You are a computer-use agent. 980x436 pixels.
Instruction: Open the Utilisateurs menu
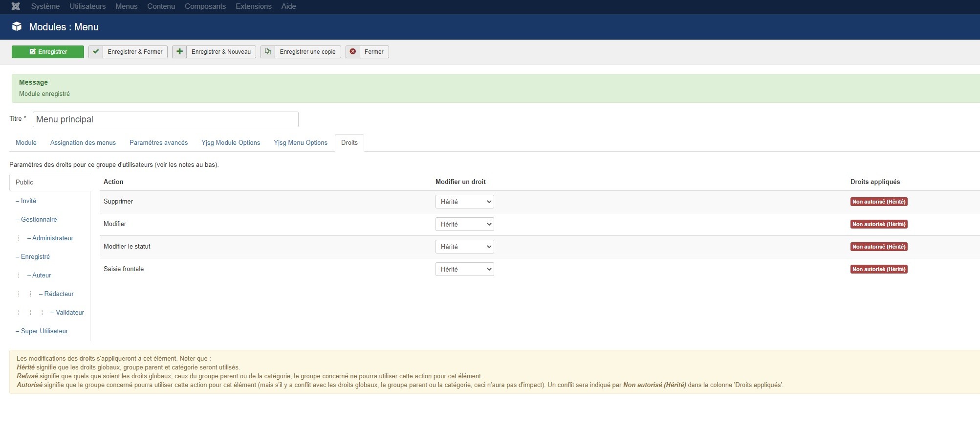click(87, 6)
